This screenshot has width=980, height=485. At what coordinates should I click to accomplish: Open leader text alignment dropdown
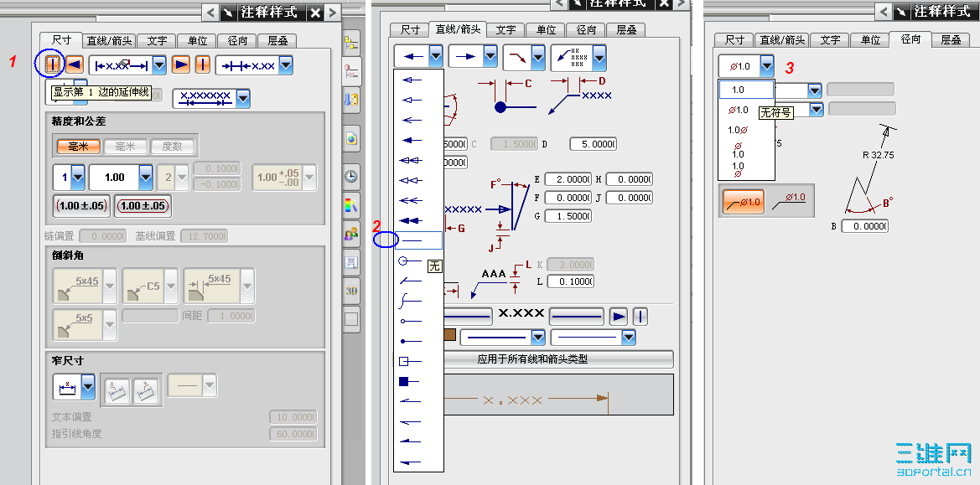(x=599, y=59)
